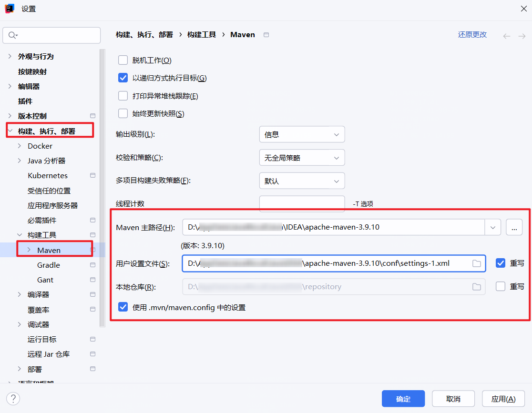Image resolution: width=532 pixels, height=413 pixels.
Task: Select Gradle in settings tree
Action: click(x=49, y=265)
